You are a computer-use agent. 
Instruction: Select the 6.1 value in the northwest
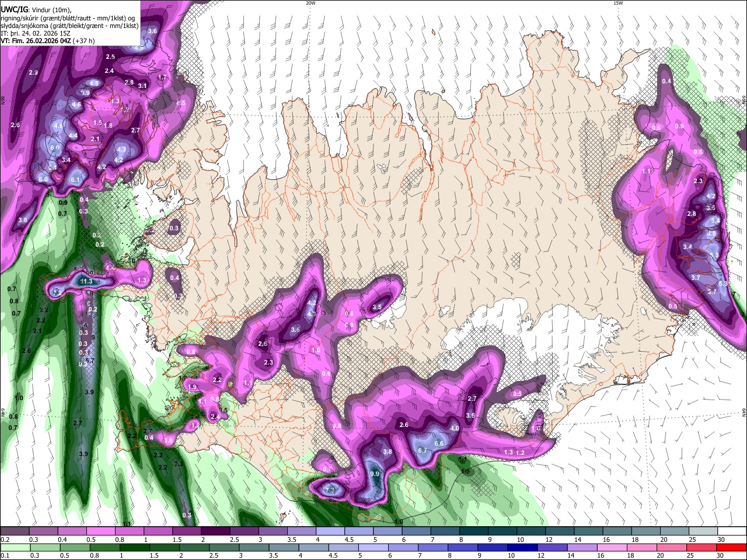[75, 180]
